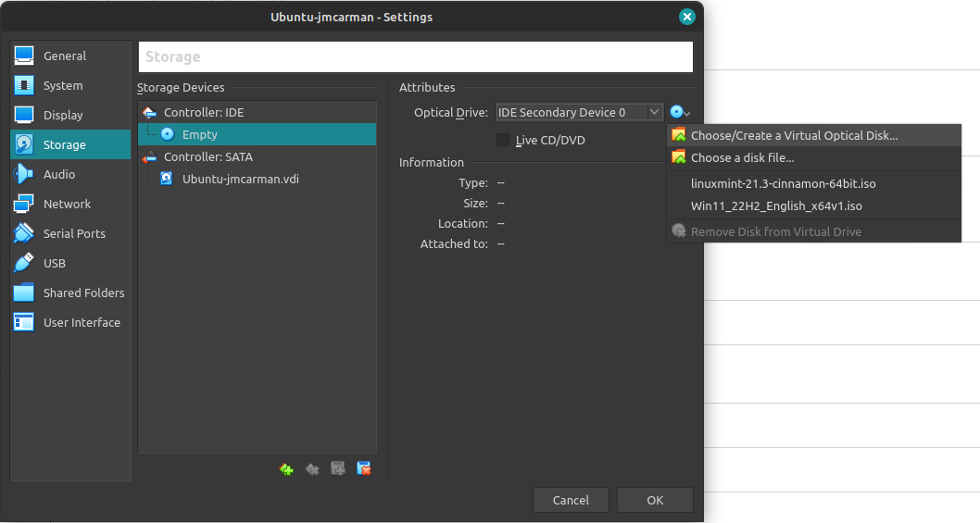This screenshot has width=980, height=523.
Task: Click icon next to Choose a disk file
Action: tap(679, 157)
